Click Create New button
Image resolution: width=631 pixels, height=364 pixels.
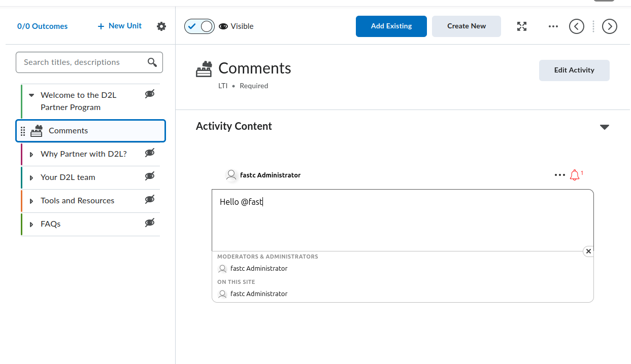pyautogui.click(x=467, y=26)
